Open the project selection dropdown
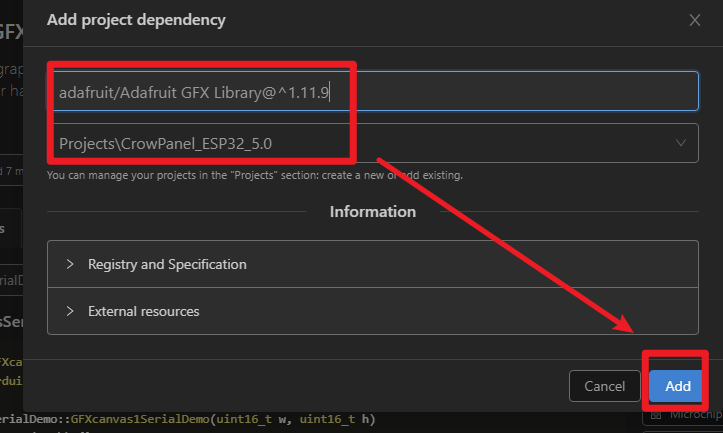Screen dimensions: 723x433 tap(373, 143)
